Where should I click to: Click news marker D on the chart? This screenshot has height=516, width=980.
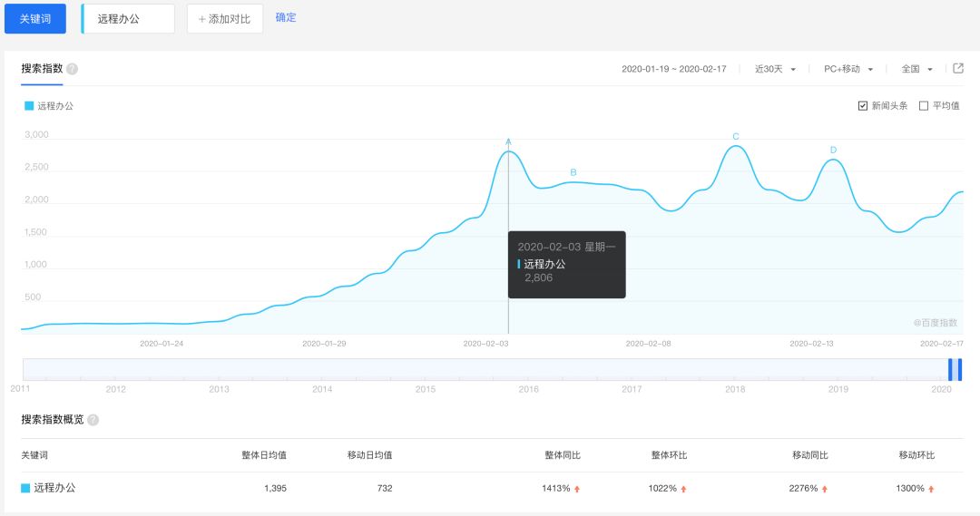[833, 150]
